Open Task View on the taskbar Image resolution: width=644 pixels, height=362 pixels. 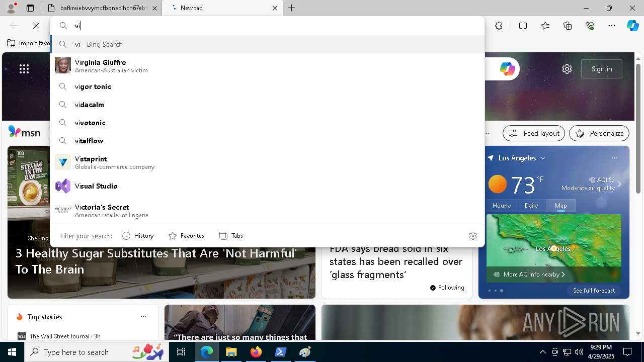tap(181, 352)
